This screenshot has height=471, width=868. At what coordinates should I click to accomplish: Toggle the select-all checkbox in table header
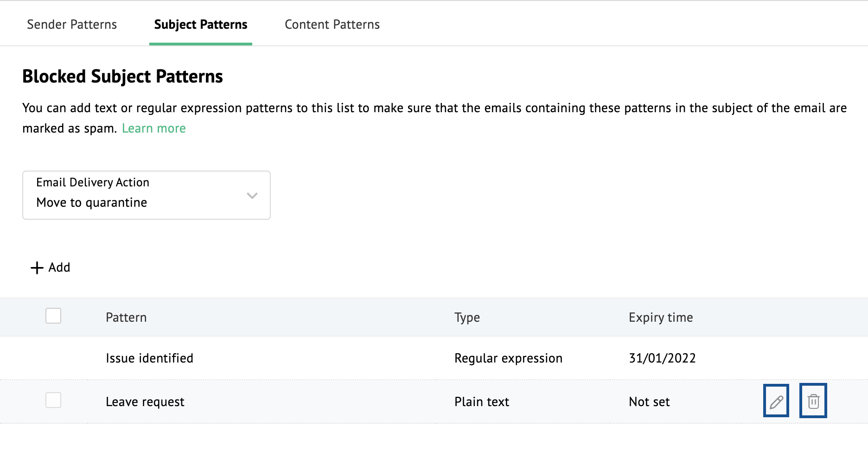pos(52,316)
